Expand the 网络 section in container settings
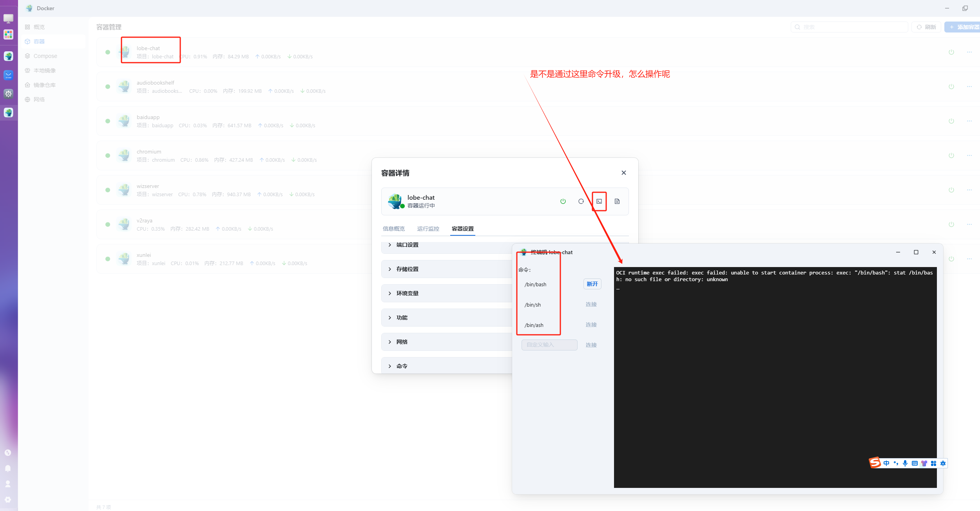980x511 pixels. (x=447, y=342)
